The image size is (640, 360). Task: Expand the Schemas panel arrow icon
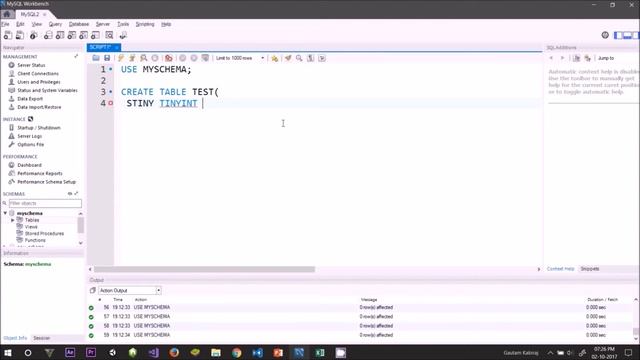[x=76, y=193]
